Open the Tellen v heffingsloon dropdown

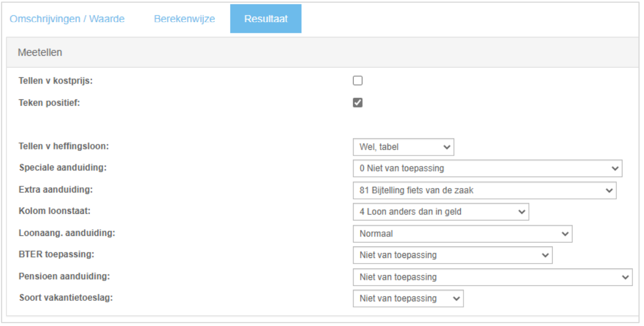click(x=403, y=147)
